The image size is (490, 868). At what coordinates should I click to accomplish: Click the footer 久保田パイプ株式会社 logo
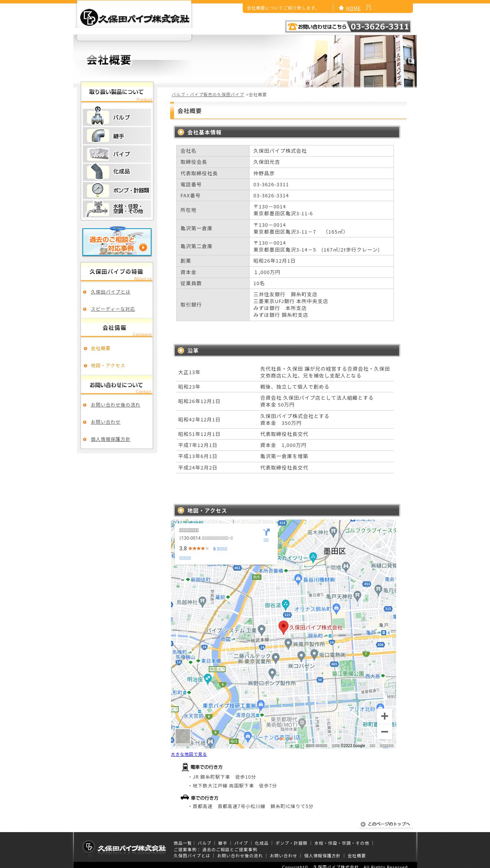[x=124, y=848]
